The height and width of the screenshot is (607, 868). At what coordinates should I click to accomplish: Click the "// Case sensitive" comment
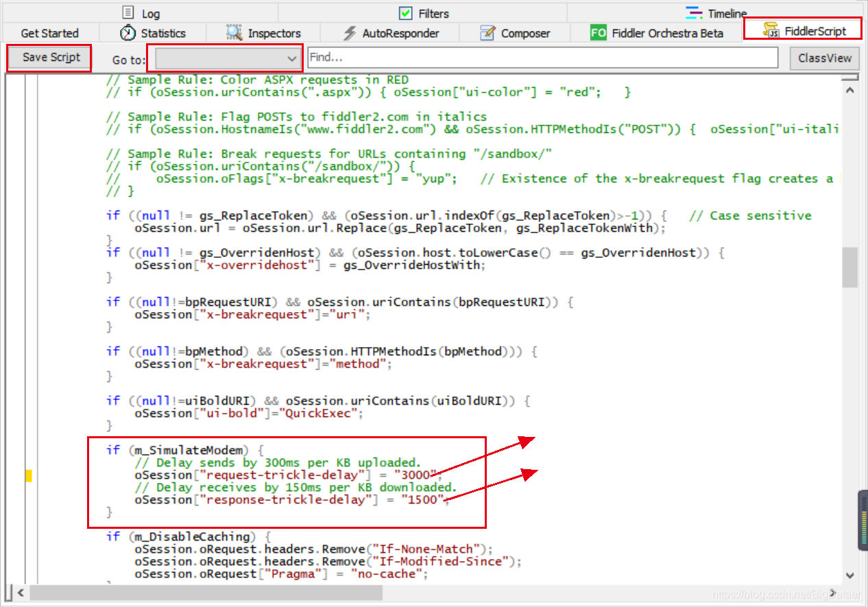click(x=750, y=215)
